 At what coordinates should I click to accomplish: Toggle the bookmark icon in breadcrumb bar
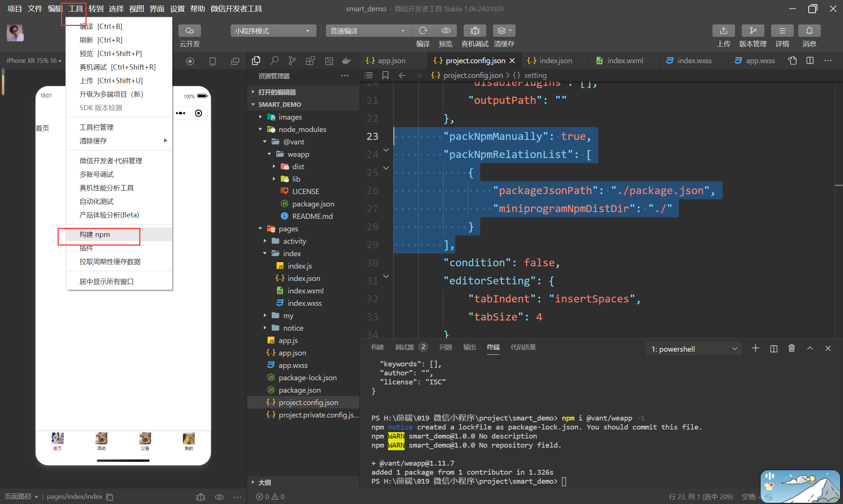[x=385, y=75]
